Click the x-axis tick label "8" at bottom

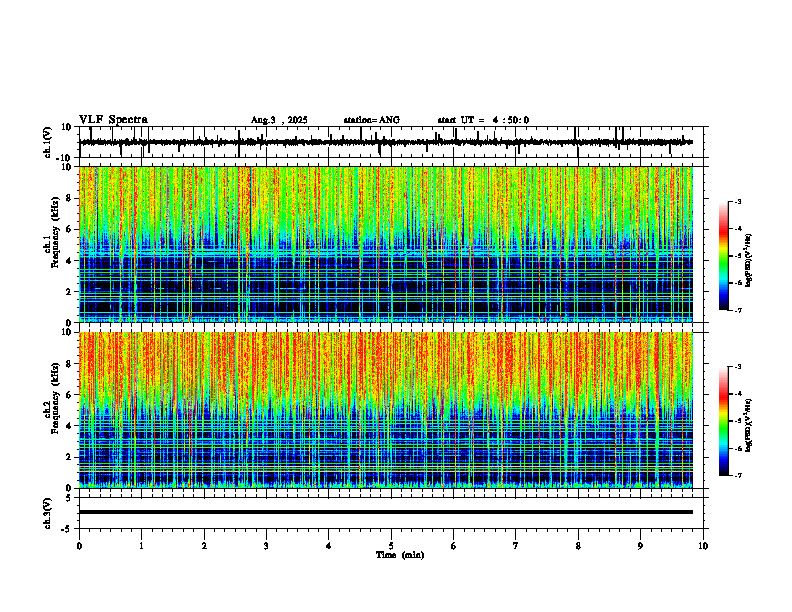pos(578,546)
